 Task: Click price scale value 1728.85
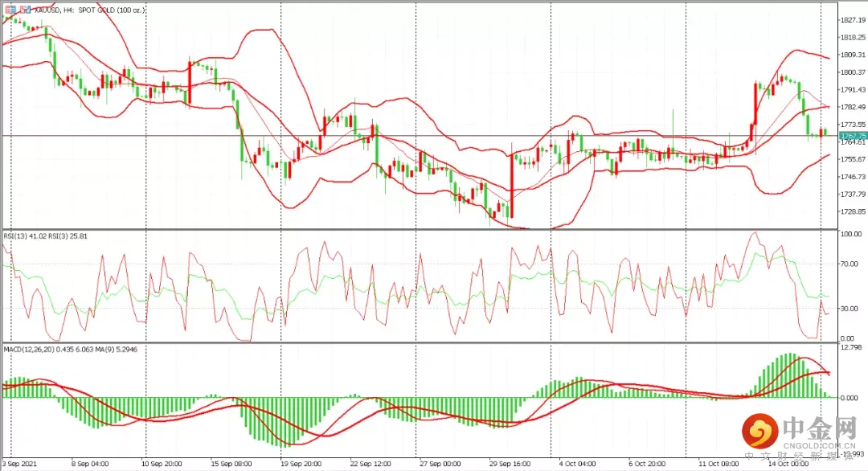click(853, 211)
